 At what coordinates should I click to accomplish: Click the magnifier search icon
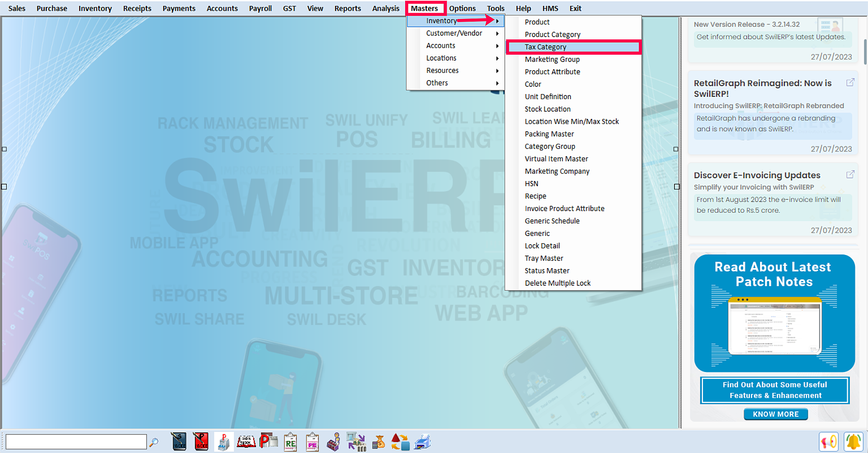click(x=154, y=442)
